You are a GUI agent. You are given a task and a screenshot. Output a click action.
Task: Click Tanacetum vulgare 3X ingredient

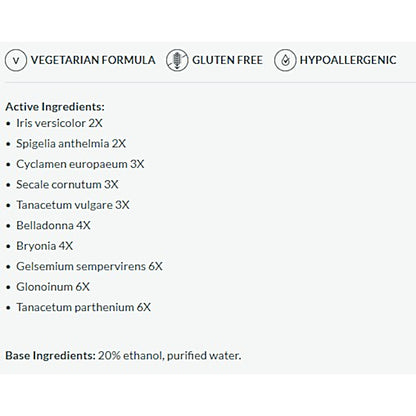(73, 205)
